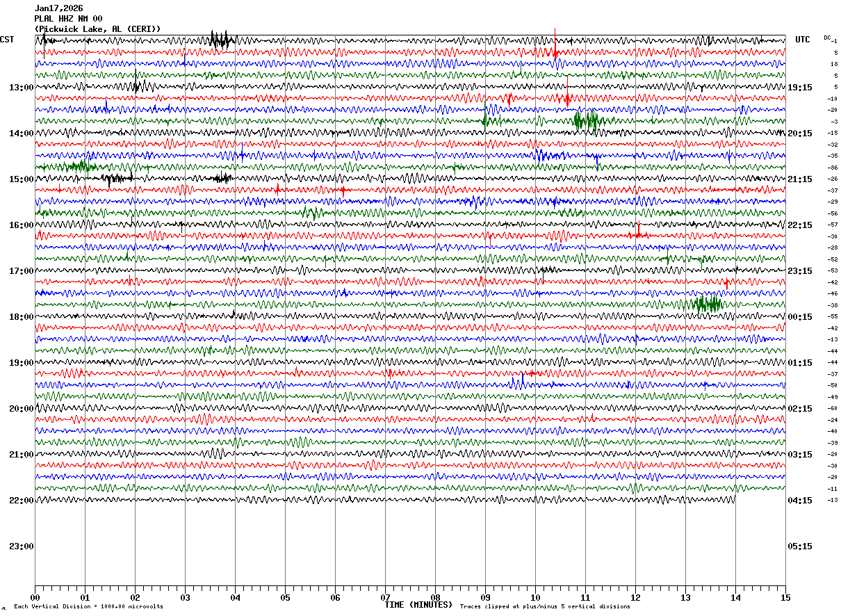The height and width of the screenshot is (616, 841).
Task: Select the 15:00 CST time label
Action: 21,179
